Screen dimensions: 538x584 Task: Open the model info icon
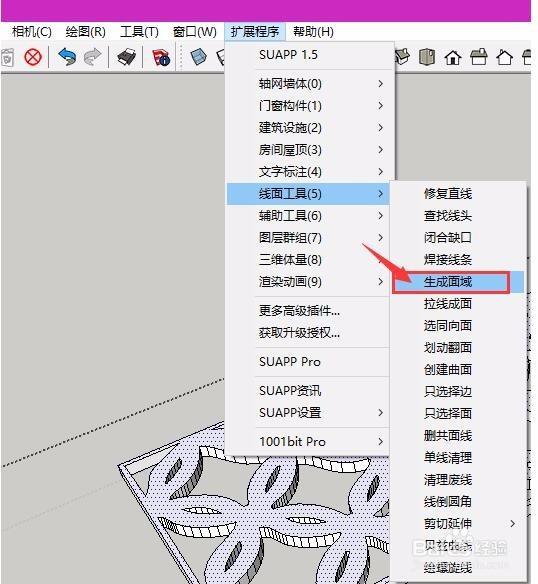coord(161,57)
